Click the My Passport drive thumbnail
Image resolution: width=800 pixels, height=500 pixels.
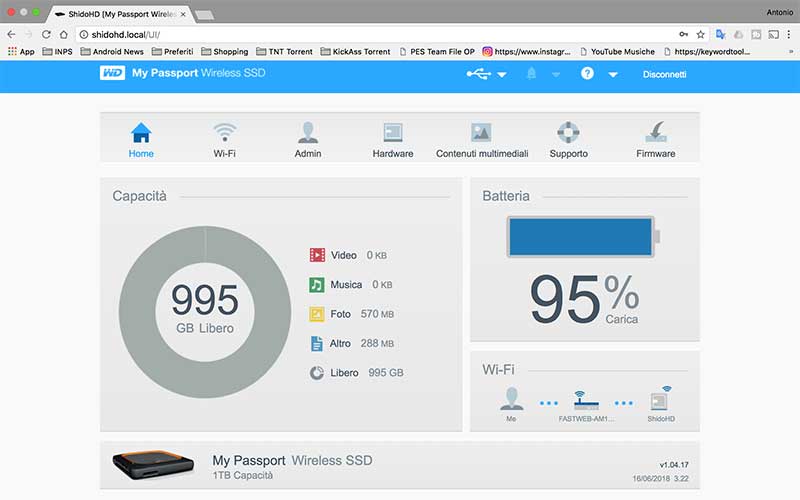point(153,465)
